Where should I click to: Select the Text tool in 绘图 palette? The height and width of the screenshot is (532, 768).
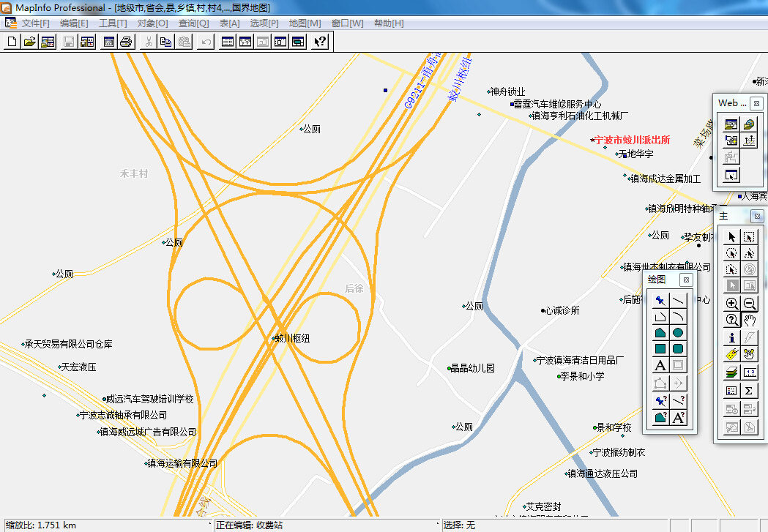660,365
